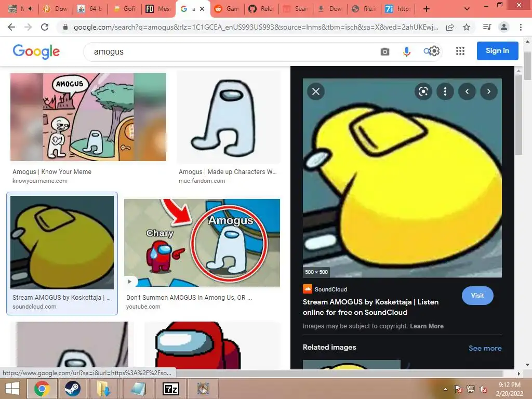The width and height of the screenshot is (532, 399).
Task: Click large yellow crewmate preview image
Action: (x=402, y=178)
